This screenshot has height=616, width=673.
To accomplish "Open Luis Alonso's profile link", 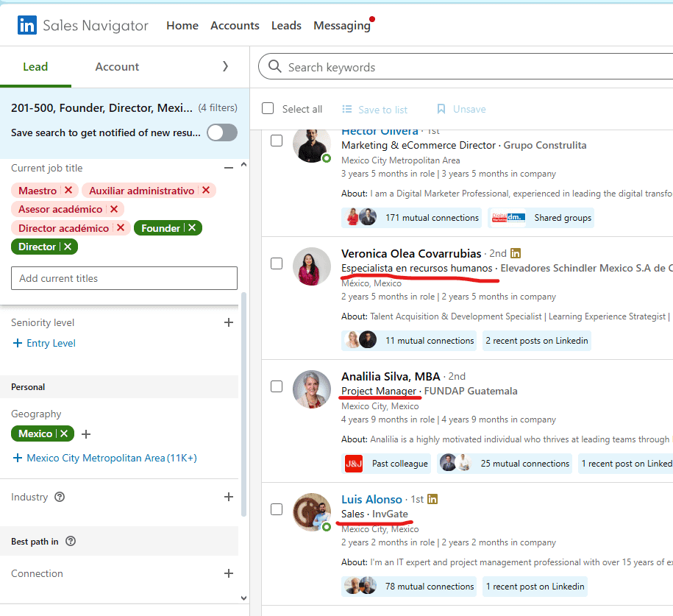I will [371, 499].
